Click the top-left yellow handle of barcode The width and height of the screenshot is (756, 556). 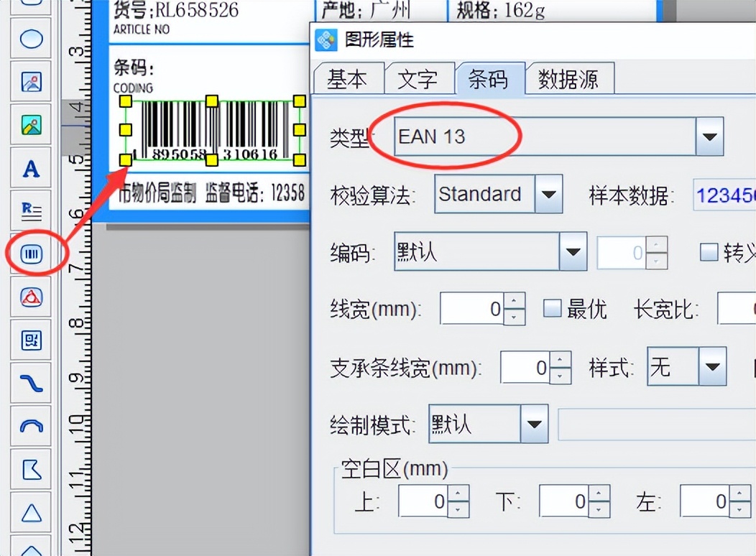coord(125,101)
